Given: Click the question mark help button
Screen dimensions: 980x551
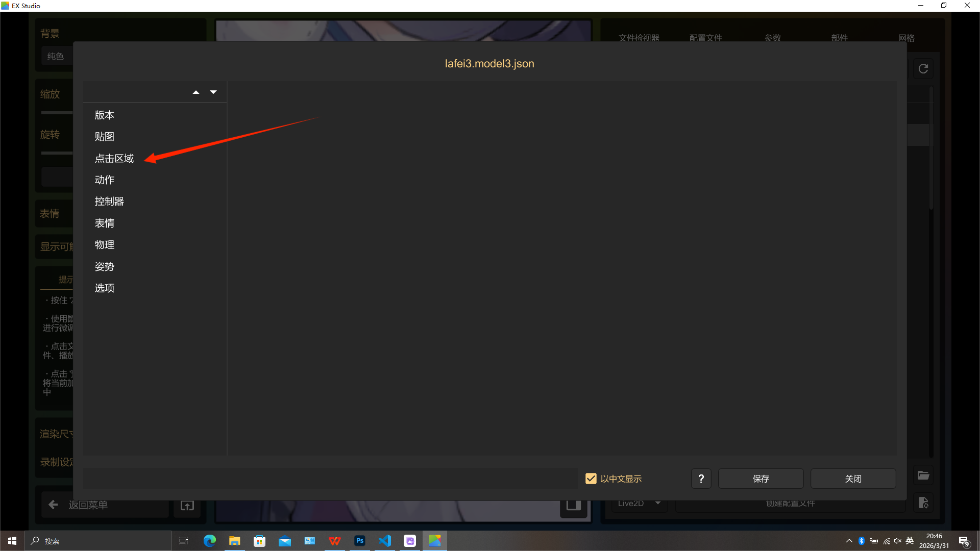Looking at the screenshot, I should 701,479.
